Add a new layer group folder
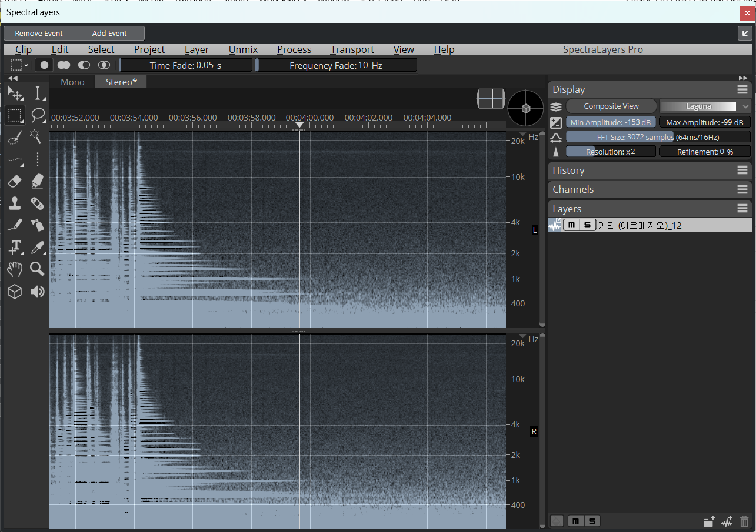756x532 pixels. click(x=709, y=521)
